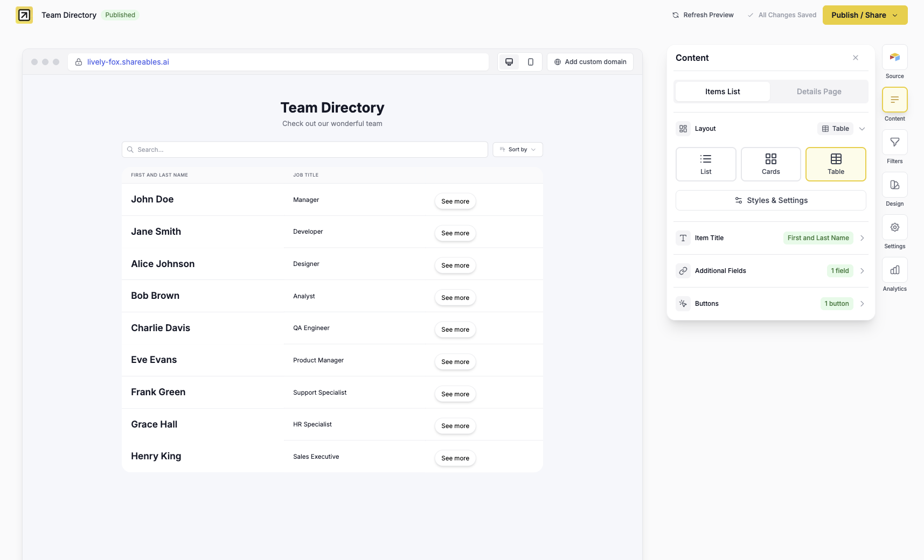Image resolution: width=924 pixels, height=560 pixels.
Task: Switch to the Items List tab
Action: 722,92
